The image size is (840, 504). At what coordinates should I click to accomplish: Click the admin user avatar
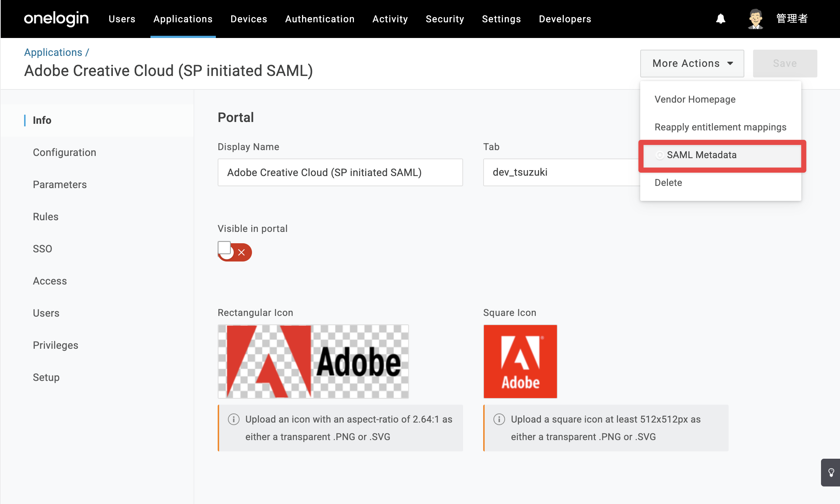[x=756, y=19]
